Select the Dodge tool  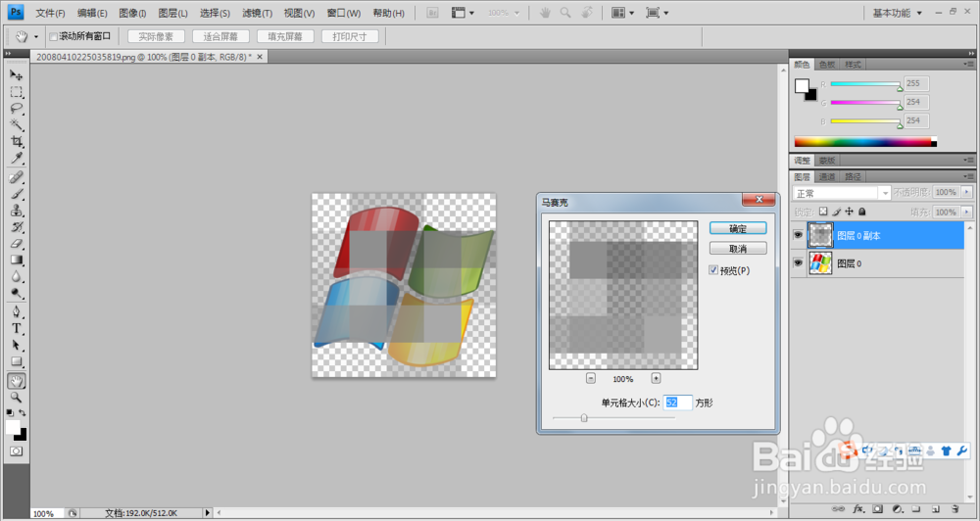[17, 293]
